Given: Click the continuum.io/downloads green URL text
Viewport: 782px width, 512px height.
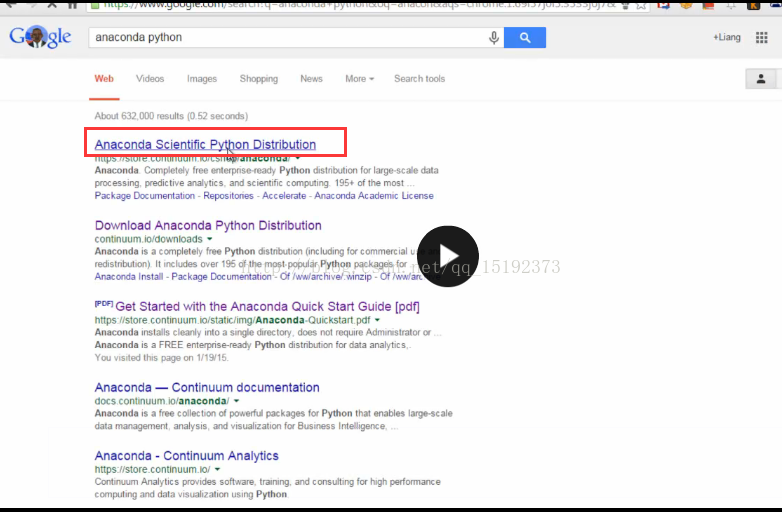Looking at the screenshot, I should coord(149,239).
